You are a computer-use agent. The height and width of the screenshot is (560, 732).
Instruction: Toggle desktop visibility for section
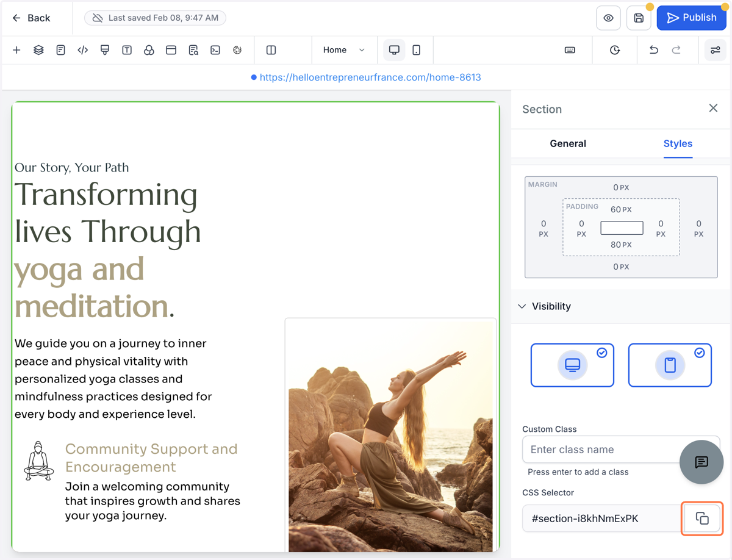572,365
